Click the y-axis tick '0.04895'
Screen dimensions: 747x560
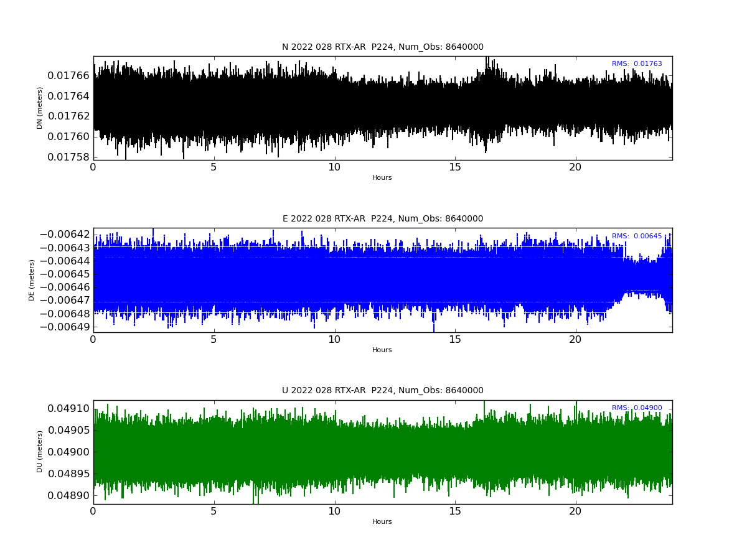[x=68, y=474]
